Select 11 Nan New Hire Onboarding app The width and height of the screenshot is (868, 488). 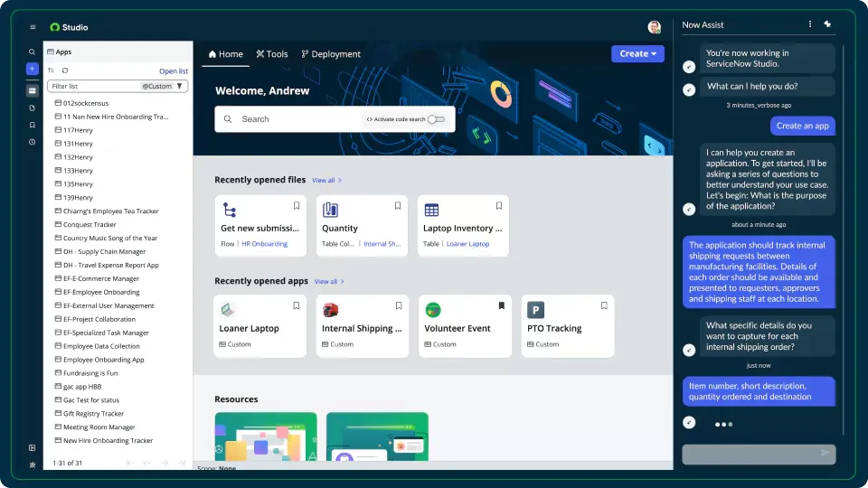click(x=115, y=117)
